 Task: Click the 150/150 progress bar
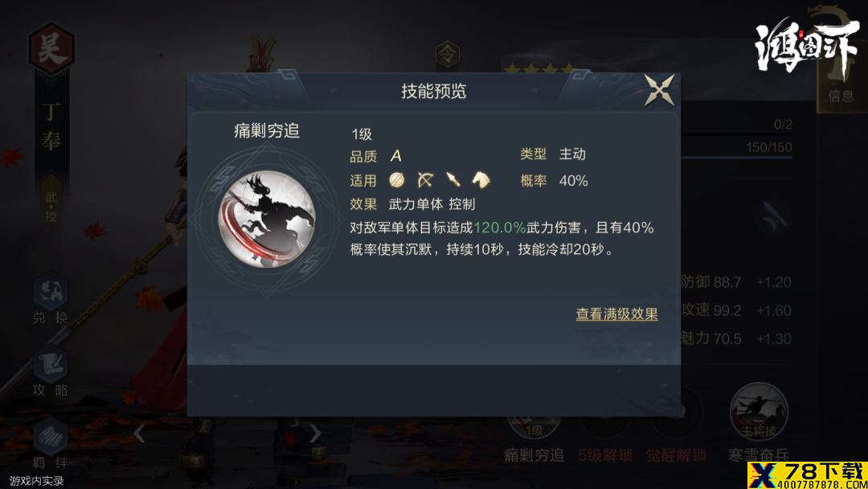tap(736, 150)
